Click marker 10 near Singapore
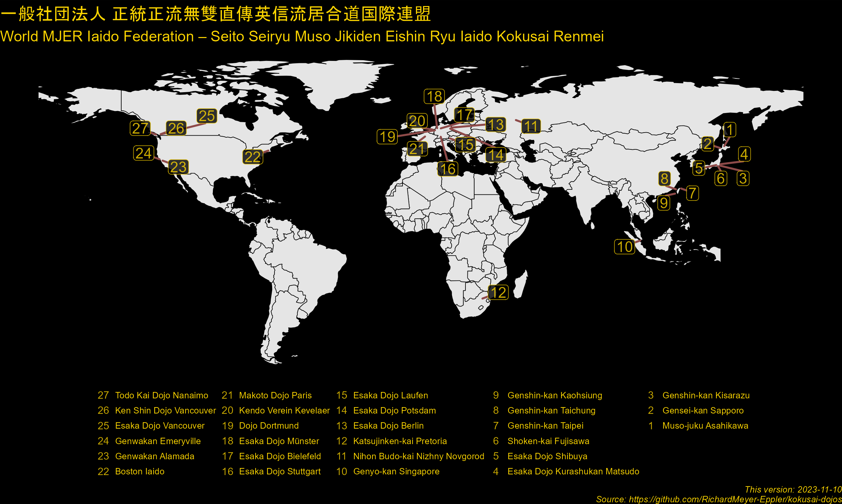This screenshot has width=842, height=504. coord(624,247)
